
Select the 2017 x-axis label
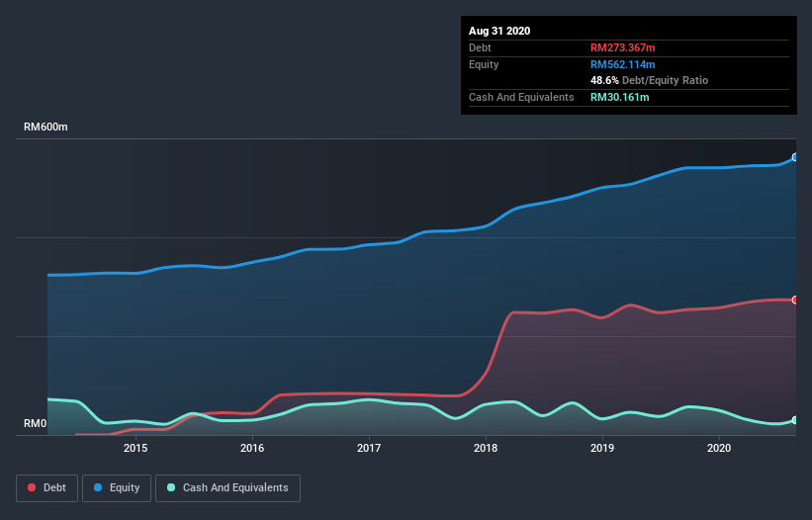click(369, 448)
